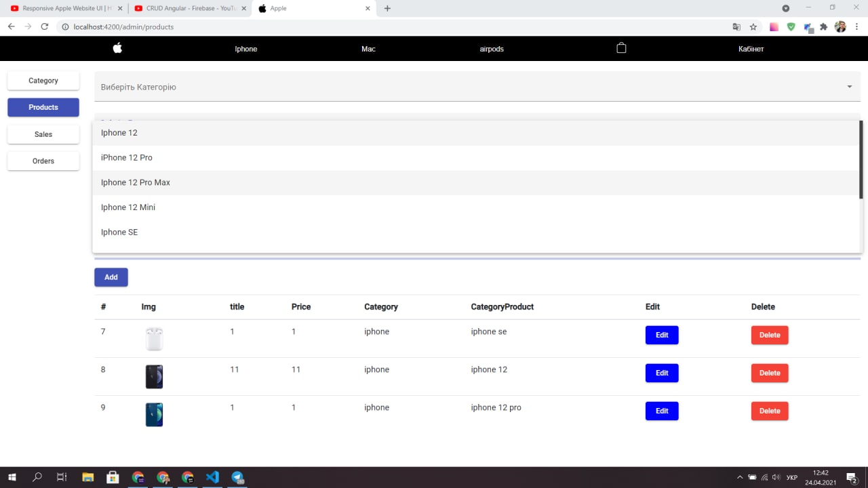Open the Кабінет navbar link
The image size is (868, 488).
[751, 49]
